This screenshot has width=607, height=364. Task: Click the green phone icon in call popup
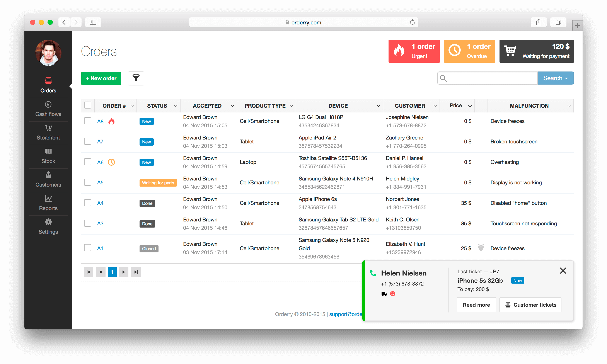(373, 273)
